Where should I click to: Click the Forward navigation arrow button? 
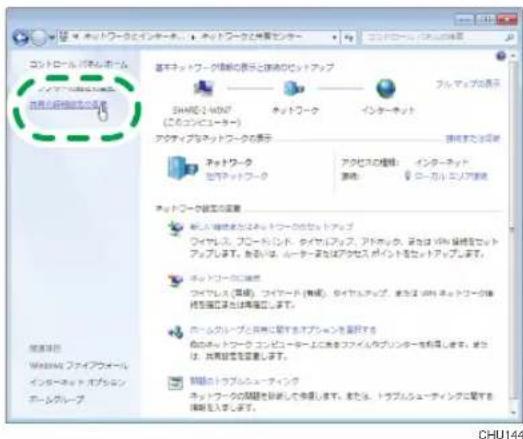[39, 38]
